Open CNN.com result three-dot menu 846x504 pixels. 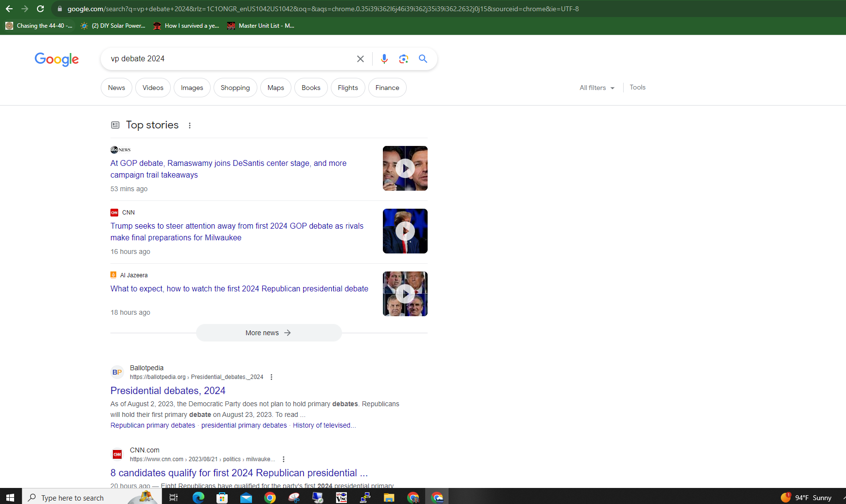(x=284, y=459)
